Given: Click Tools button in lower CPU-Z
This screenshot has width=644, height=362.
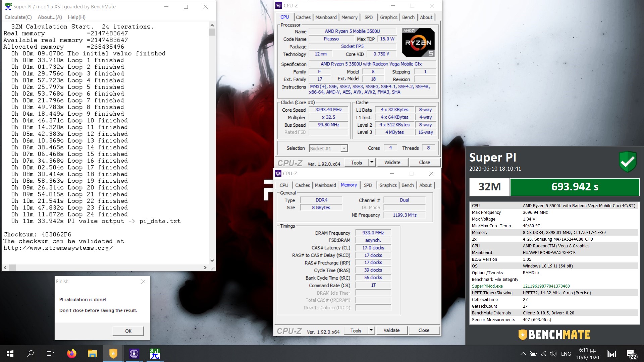Looking at the screenshot, I should point(356,330).
